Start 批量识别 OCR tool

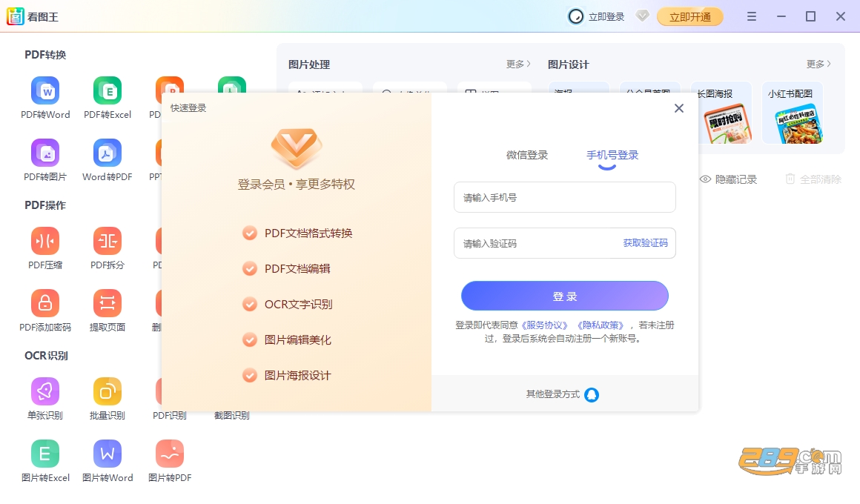107,399
